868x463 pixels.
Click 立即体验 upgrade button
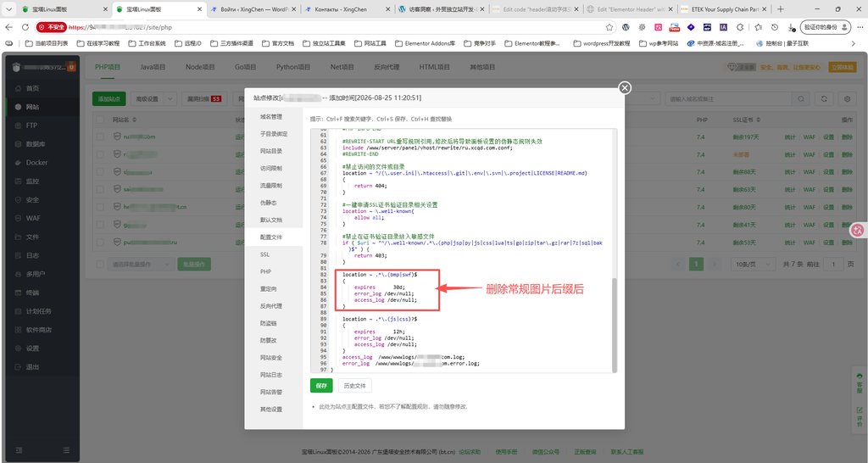tap(842, 67)
